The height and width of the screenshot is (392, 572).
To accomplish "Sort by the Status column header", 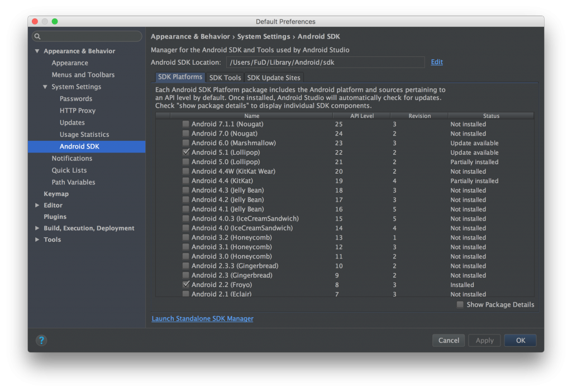I will coord(491,116).
